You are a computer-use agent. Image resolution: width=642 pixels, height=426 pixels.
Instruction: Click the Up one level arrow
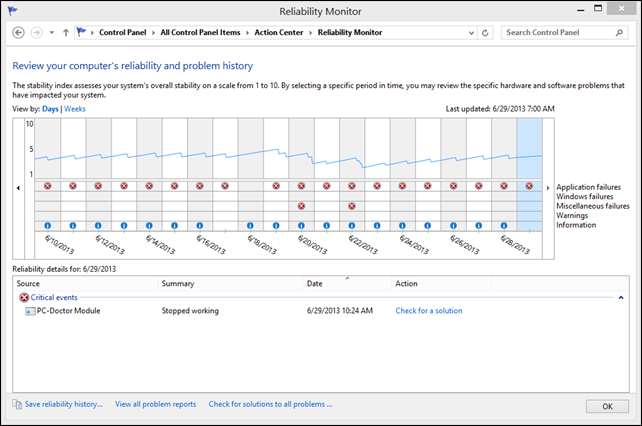66,32
